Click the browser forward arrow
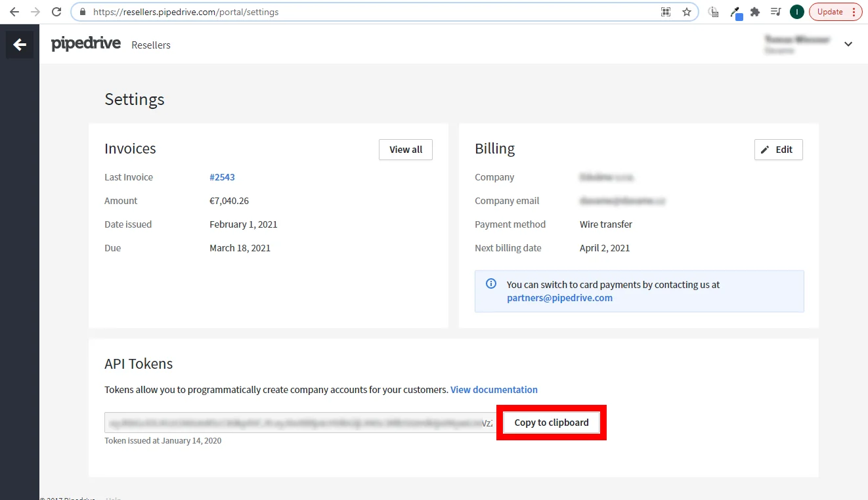Image resolution: width=868 pixels, height=500 pixels. (x=35, y=12)
